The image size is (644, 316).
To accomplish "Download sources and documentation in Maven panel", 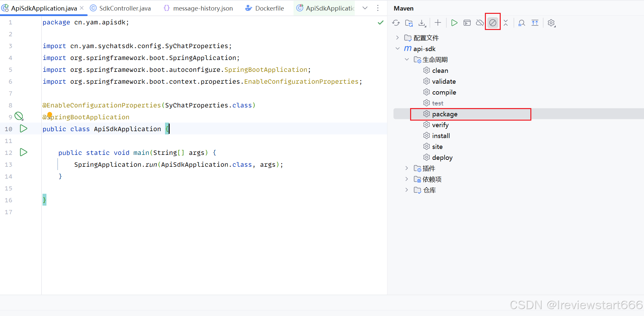I will (x=422, y=23).
